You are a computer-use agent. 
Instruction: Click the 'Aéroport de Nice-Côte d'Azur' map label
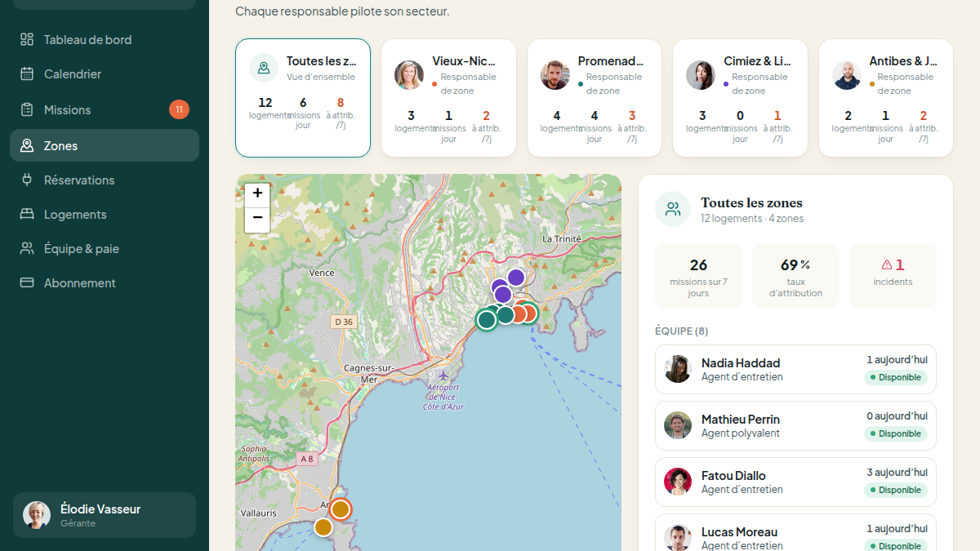pos(443,396)
